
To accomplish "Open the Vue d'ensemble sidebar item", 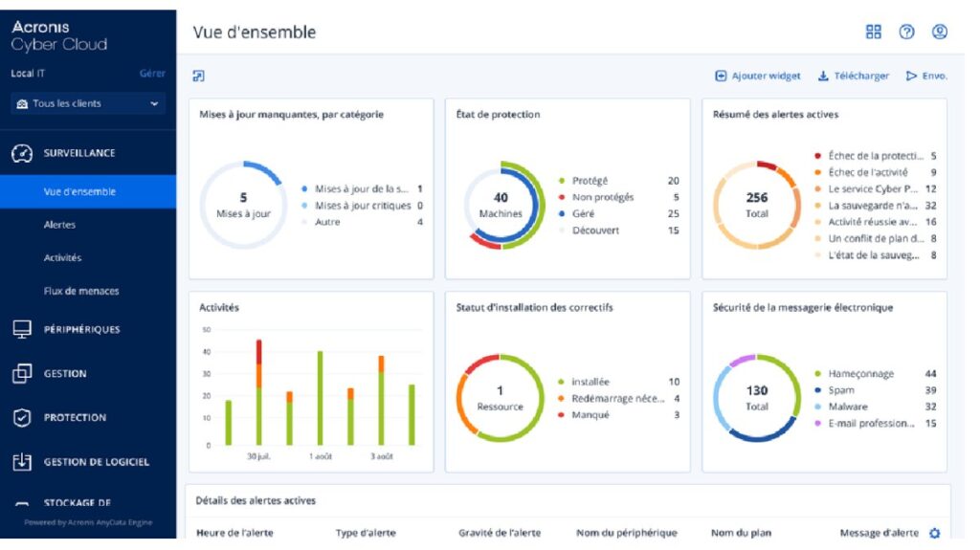I will [x=88, y=192].
